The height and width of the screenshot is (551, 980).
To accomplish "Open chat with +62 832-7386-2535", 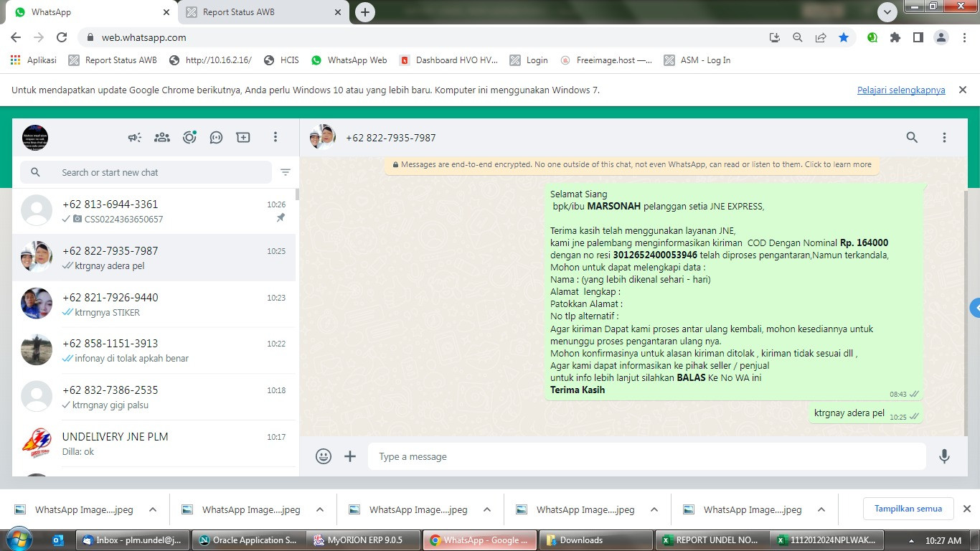I will (154, 397).
